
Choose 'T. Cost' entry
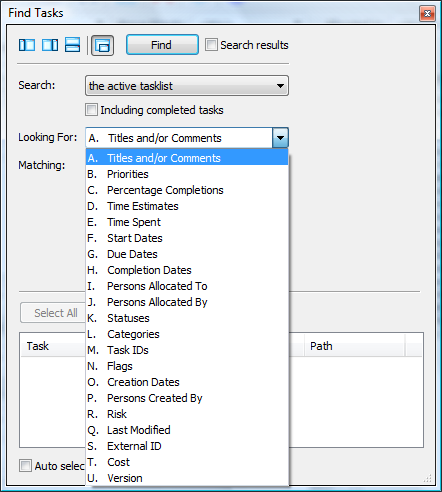(187, 462)
